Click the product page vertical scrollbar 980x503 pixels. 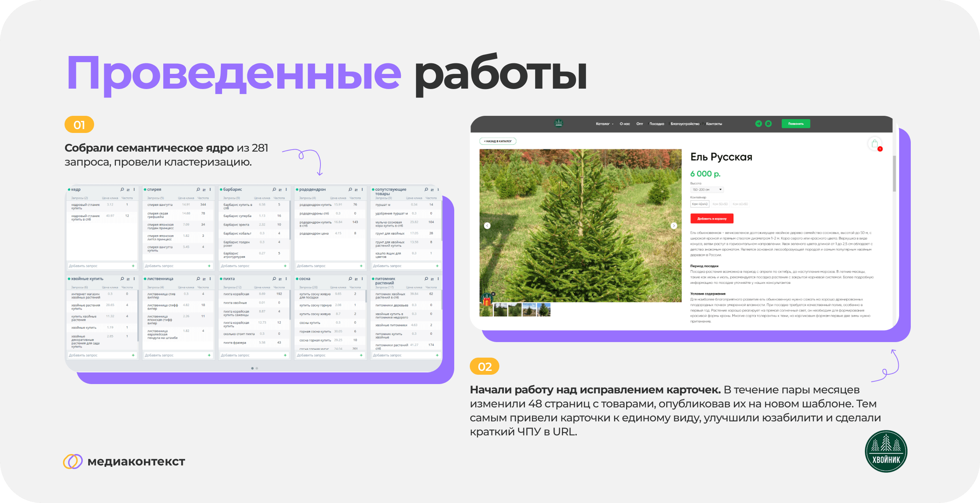click(x=894, y=173)
